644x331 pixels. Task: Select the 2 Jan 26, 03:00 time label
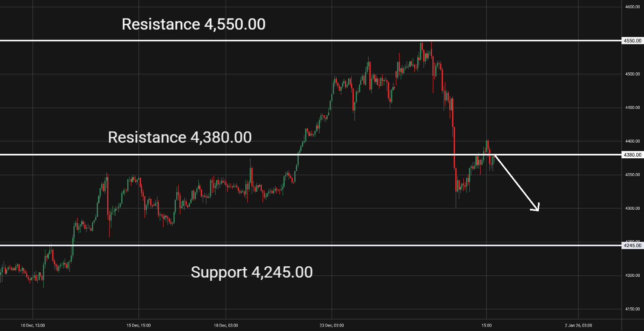[578, 325]
